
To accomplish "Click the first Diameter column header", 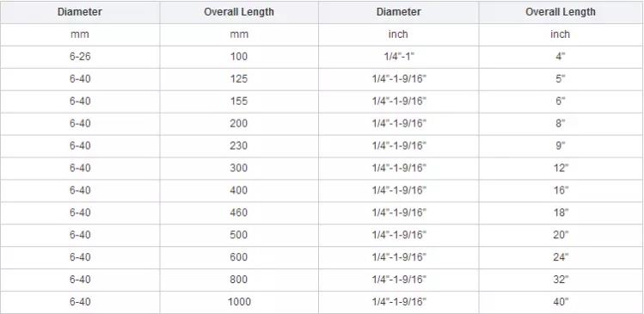I will [x=80, y=12].
